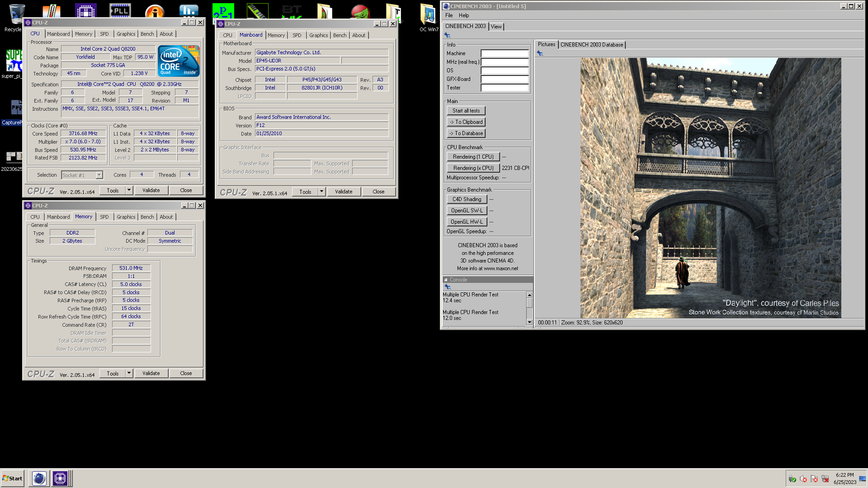
Task: Click Tools button in CPU tab window
Action: pos(113,190)
